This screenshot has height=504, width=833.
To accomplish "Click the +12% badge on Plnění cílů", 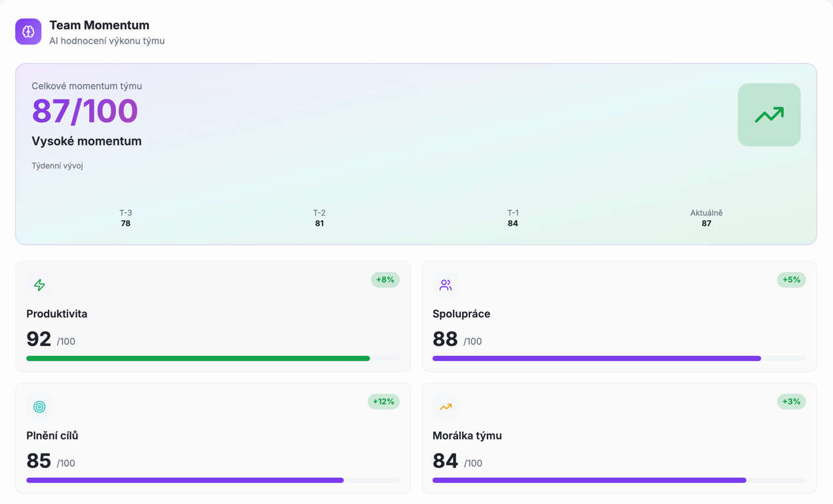I will pos(383,402).
